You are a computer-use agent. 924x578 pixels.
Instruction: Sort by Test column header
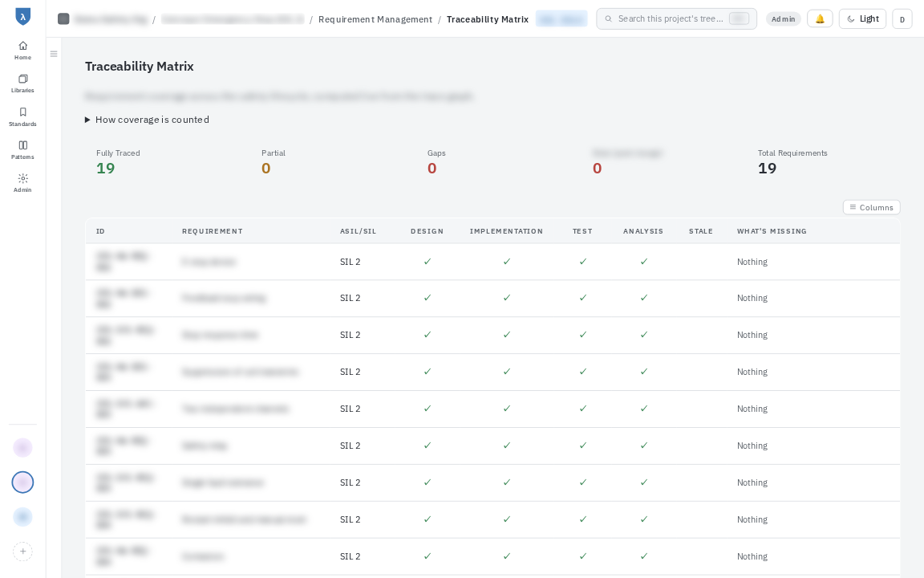[x=582, y=231]
